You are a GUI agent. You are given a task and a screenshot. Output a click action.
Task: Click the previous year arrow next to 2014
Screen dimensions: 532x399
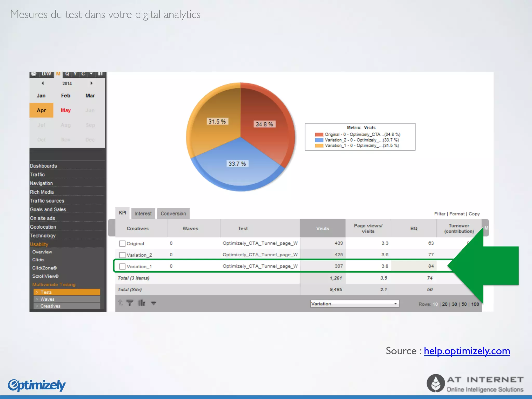43,83
